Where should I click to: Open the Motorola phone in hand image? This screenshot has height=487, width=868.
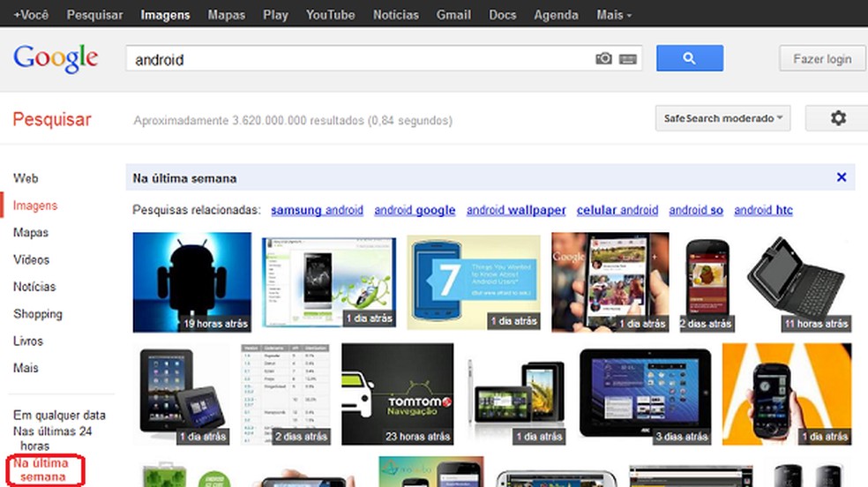787,394
